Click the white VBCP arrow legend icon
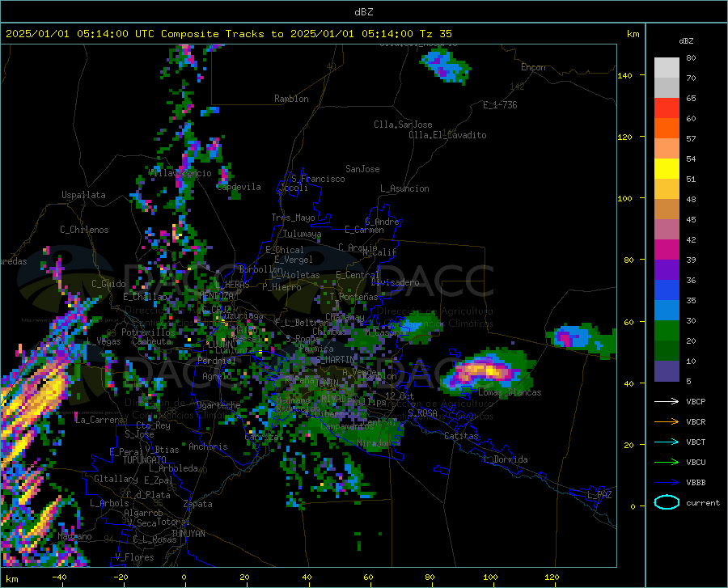Screen dimensions: 728x588 pos(667,401)
